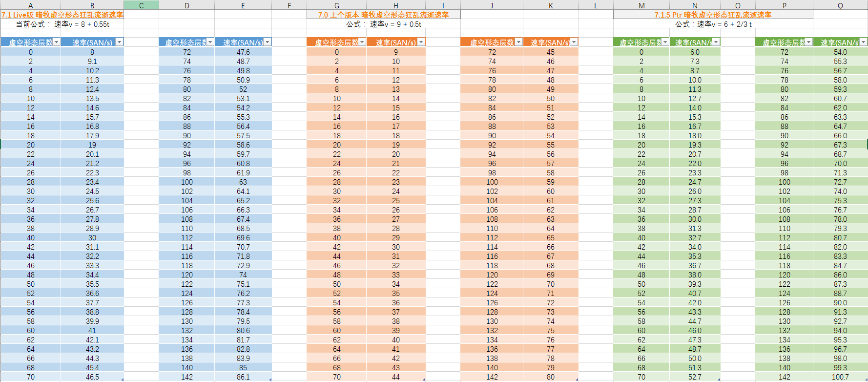Viewport: 868px width, 382px height.
Task: Select column N by its header
Action: (695, 5)
